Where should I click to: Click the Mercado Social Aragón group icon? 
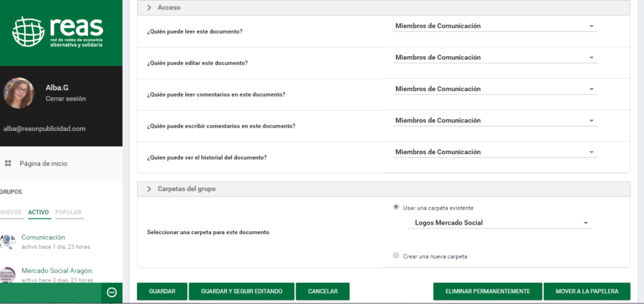pos(8,275)
